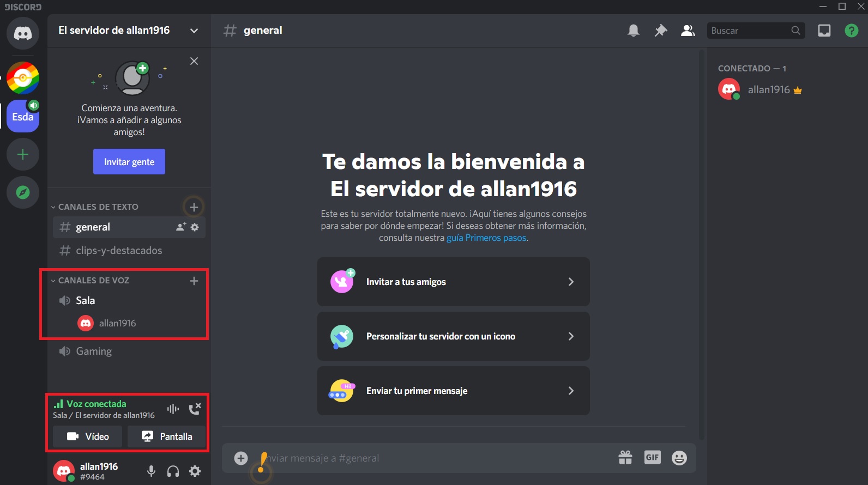Minimize the Discord window

(823, 7)
